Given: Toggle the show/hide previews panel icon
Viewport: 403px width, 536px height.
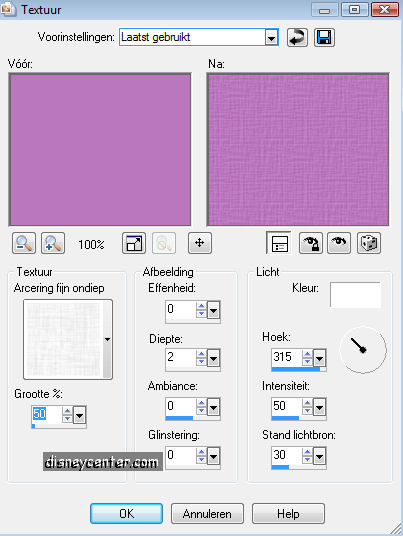Looking at the screenshot, I should point(279,243).
